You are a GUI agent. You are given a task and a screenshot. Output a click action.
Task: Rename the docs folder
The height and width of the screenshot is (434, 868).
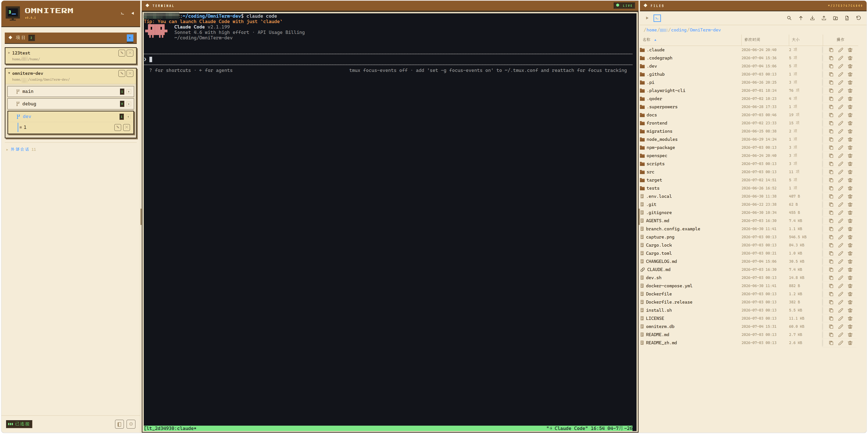(x=841, y=115)
